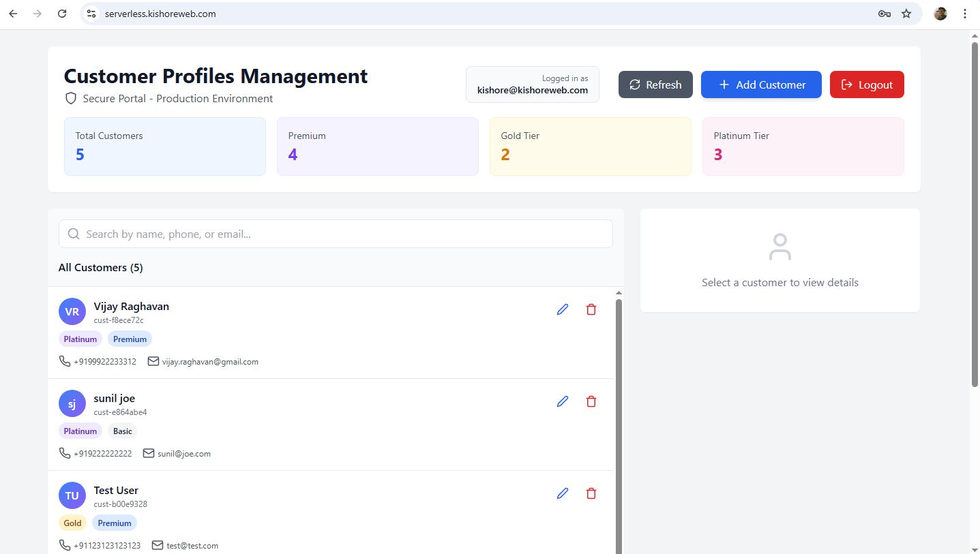Delete sunil joe with trash icon
This screenshot has height=554, width=980.
591,401
